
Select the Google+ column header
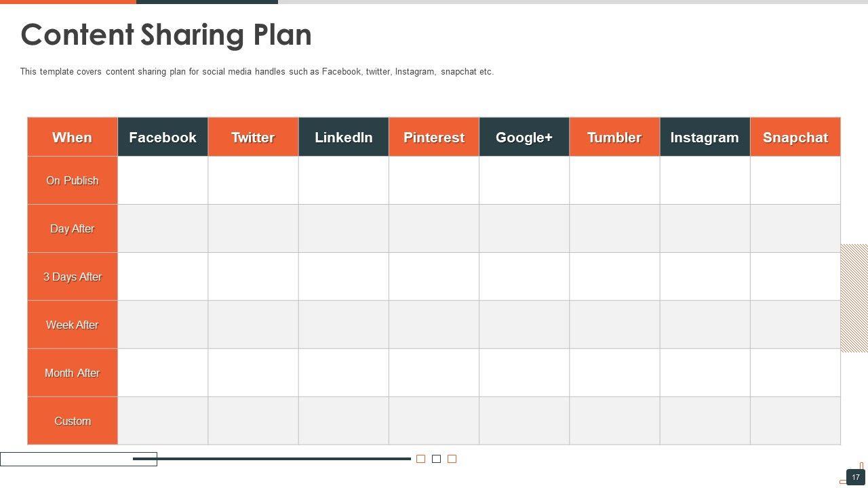pos(524,138)
